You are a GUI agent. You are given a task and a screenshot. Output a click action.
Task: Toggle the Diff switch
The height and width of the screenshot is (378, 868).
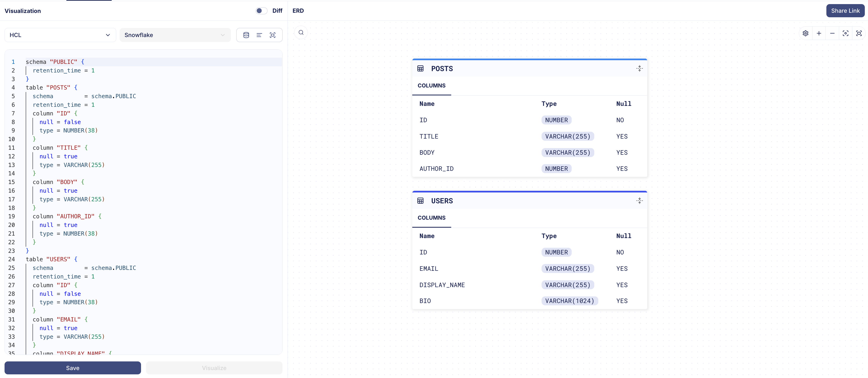tap(261, 11)
